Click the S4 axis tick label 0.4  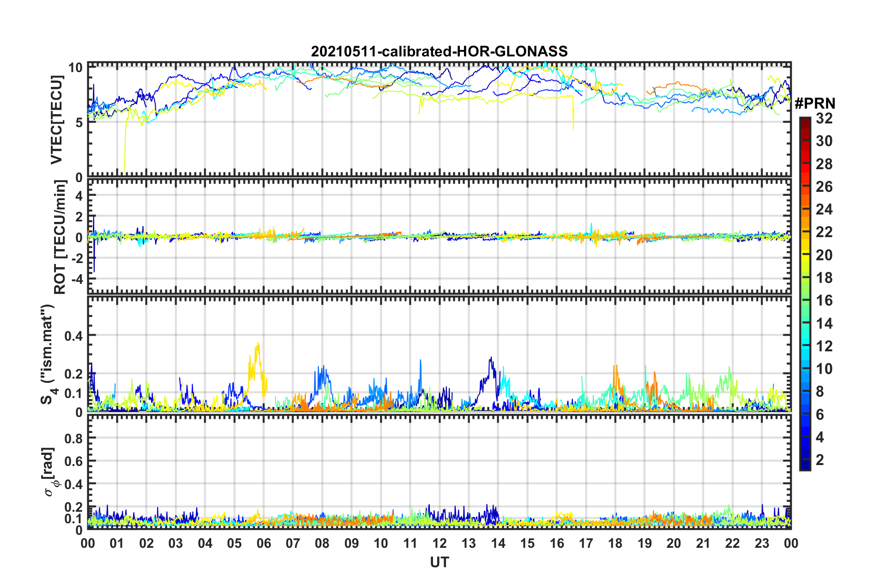click(73, 336)
